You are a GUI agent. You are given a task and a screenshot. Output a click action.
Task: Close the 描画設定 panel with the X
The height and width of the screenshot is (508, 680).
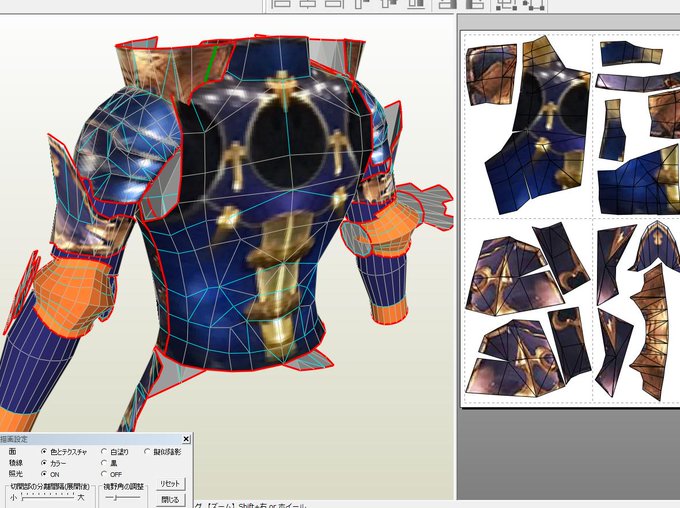pyautogui.click(x=186, y=439)
